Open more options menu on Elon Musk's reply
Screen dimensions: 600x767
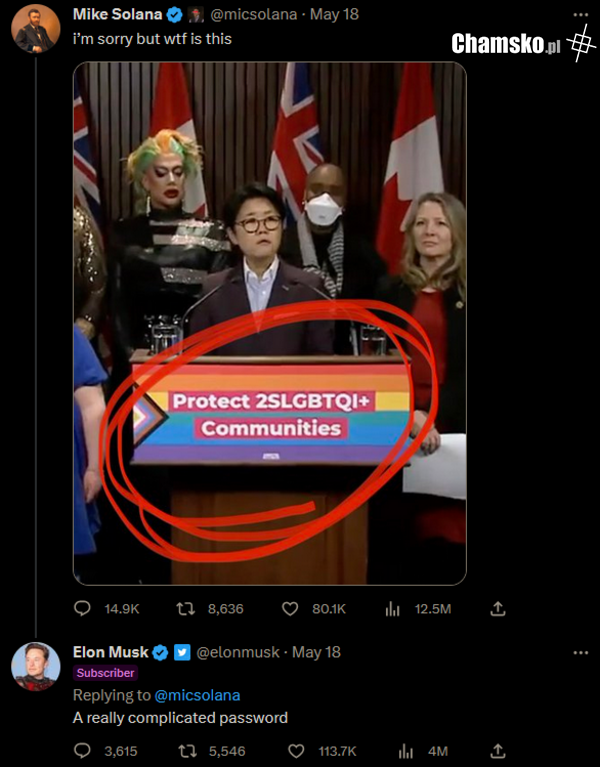point(580,653)
